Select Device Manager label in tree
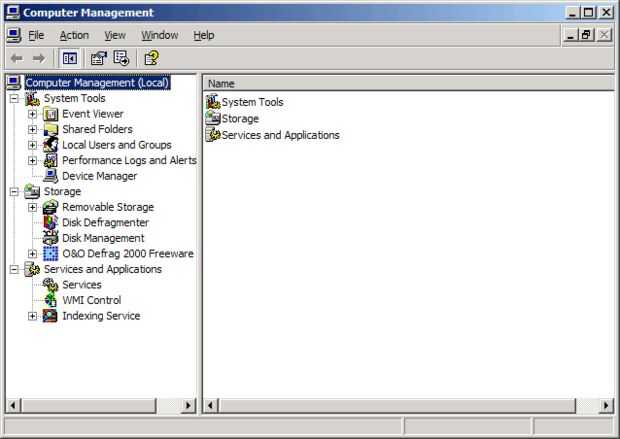Viewport: 620px width, 439px height. point(99,176)
